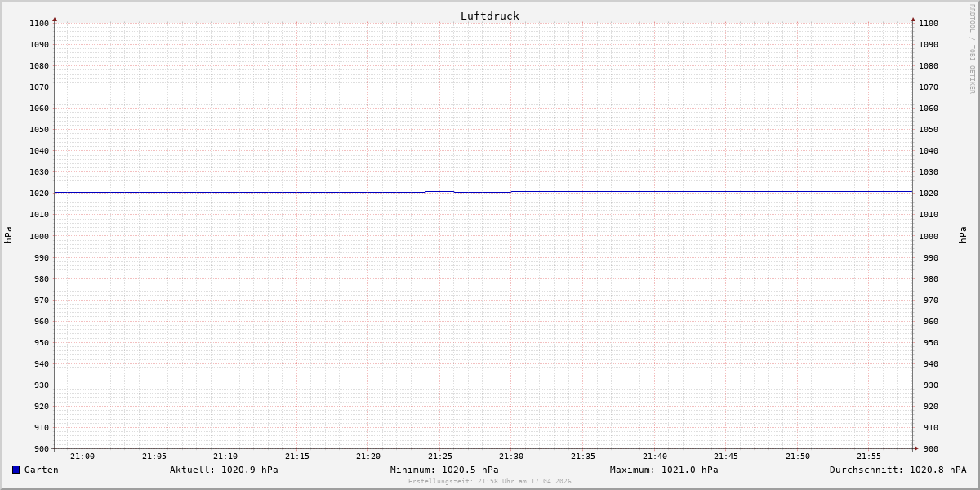Click the 21:00 time axis label
The height and width of the screenshot is (490, 980).
point(82,457)
